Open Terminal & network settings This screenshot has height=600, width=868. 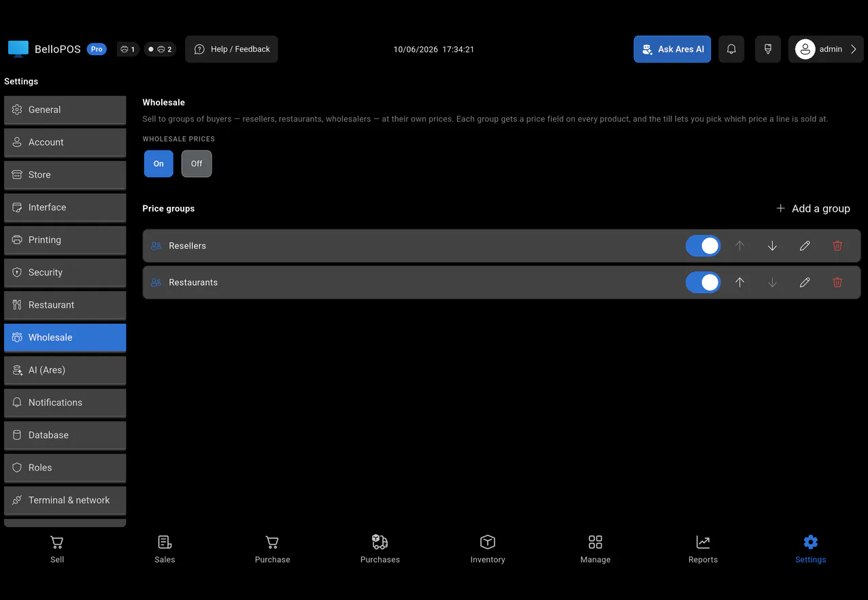(65, 501)
